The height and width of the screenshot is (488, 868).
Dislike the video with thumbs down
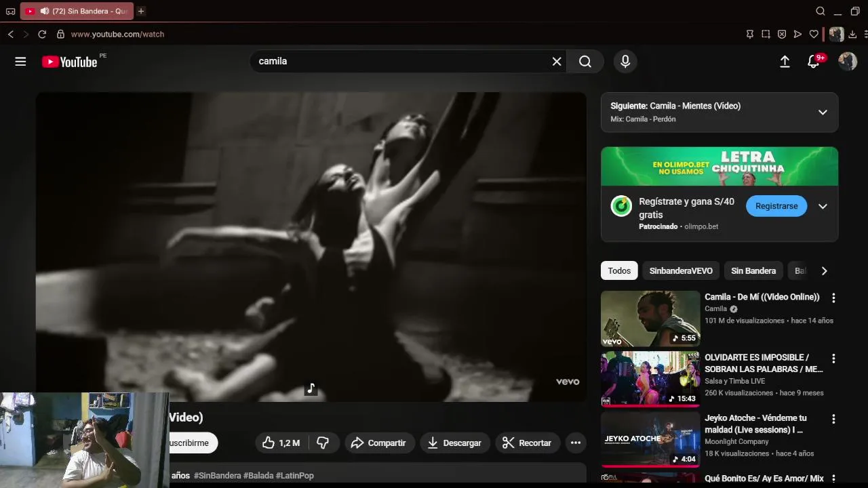pos(323,443)
